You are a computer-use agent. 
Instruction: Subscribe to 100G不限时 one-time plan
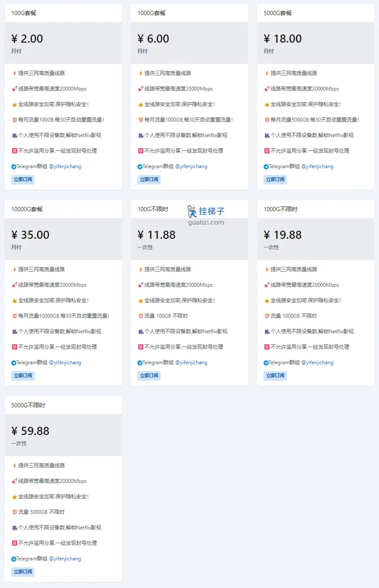point(149,375)
